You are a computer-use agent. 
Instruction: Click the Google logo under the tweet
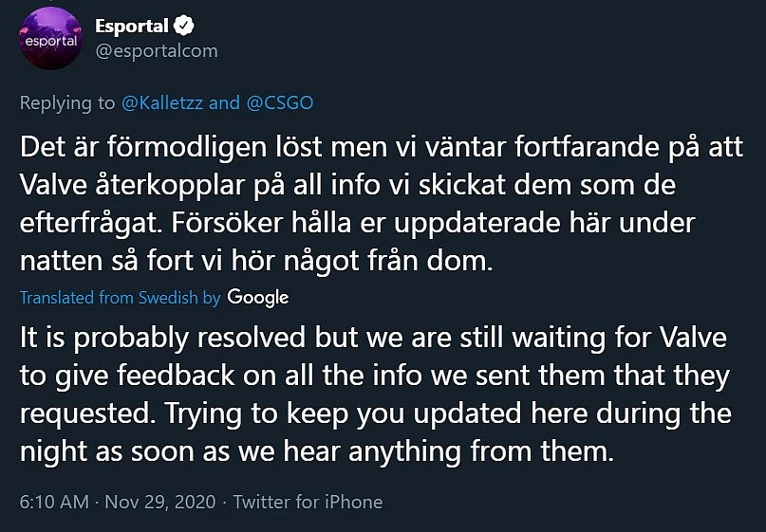point(258,297)
